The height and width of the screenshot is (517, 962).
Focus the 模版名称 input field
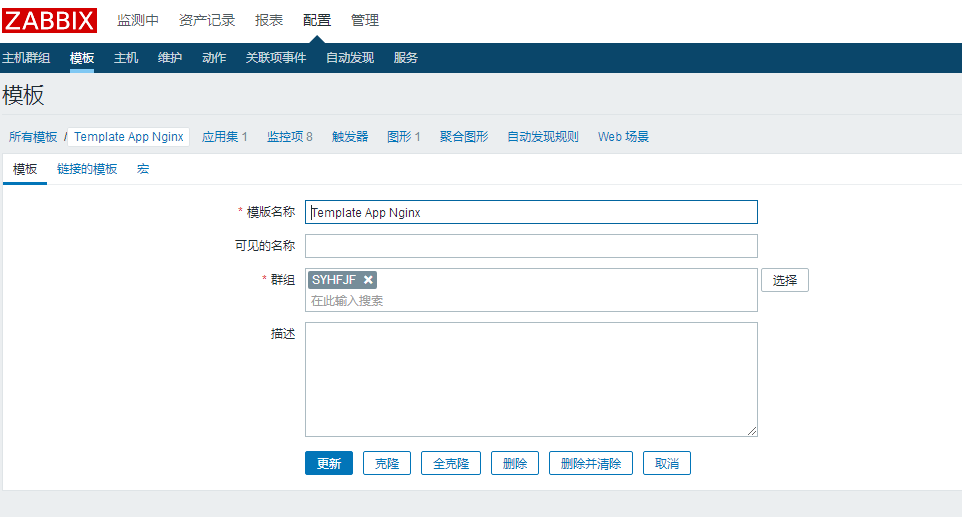531,212
